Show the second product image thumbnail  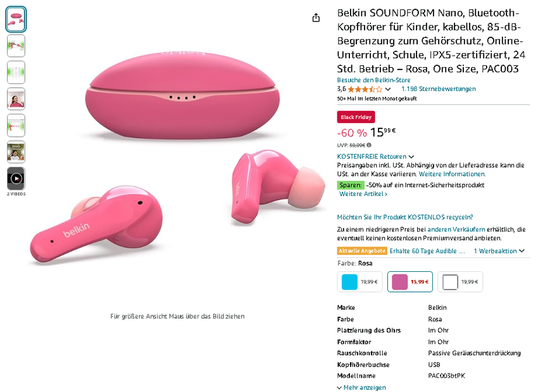coord(16,46)
